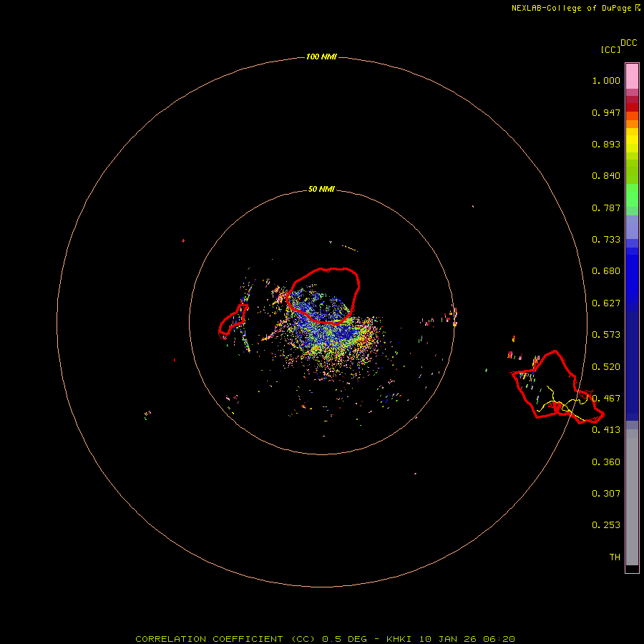Pick the orange color bar segment
This screenshot has width=644, height=644.
click(632, 124)
